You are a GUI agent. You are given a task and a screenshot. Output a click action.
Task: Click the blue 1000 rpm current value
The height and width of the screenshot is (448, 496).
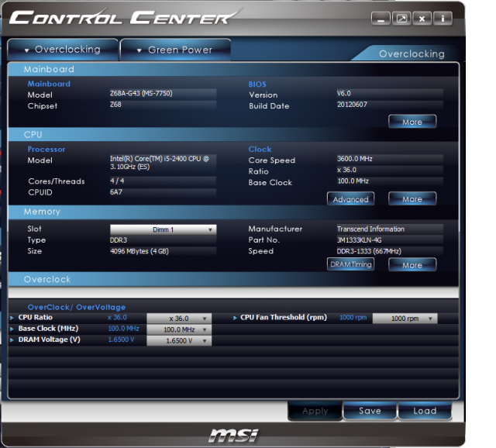click(353, 317)
